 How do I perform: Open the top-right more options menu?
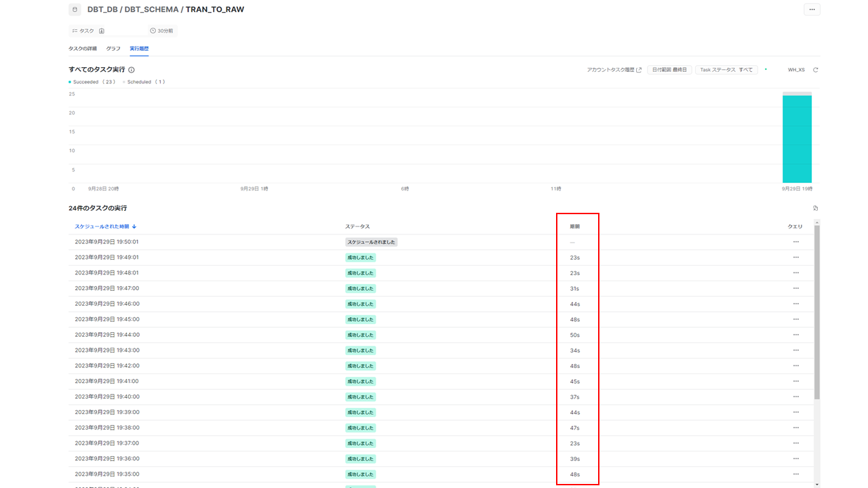click(x=812, y=9)
